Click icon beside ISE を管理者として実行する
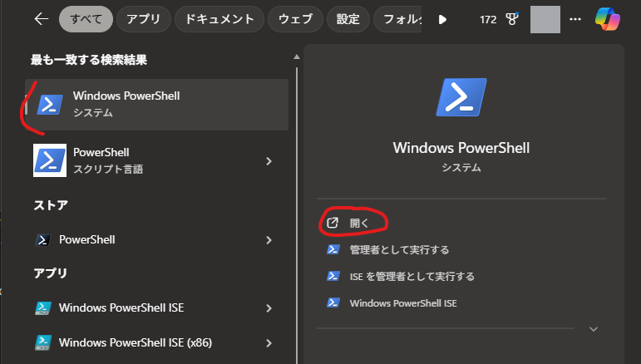This screenshot has width=641, height=364. pyautogui.click(x=333, y=276)
